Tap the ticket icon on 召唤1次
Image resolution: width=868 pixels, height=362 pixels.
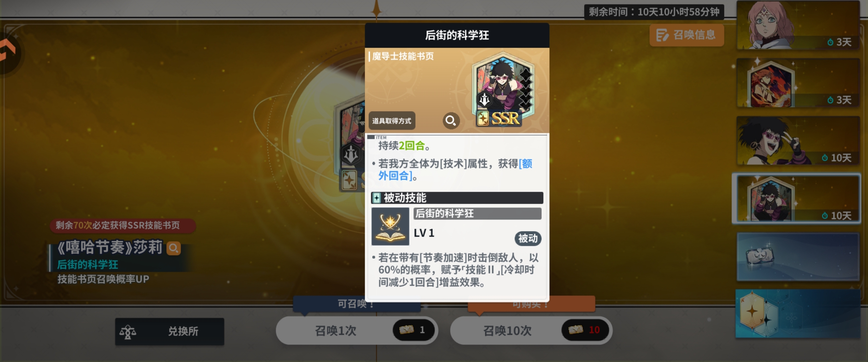coord(406,330)
